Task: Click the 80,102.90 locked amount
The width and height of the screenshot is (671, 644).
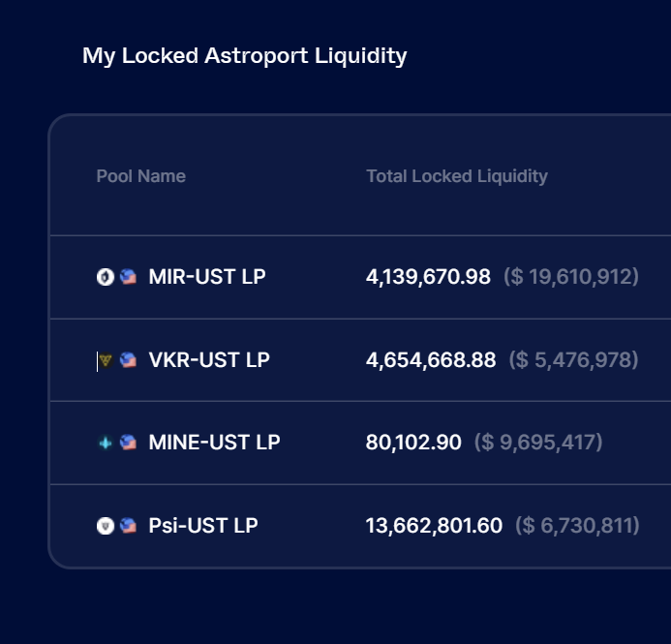Action: pos(413,443)
